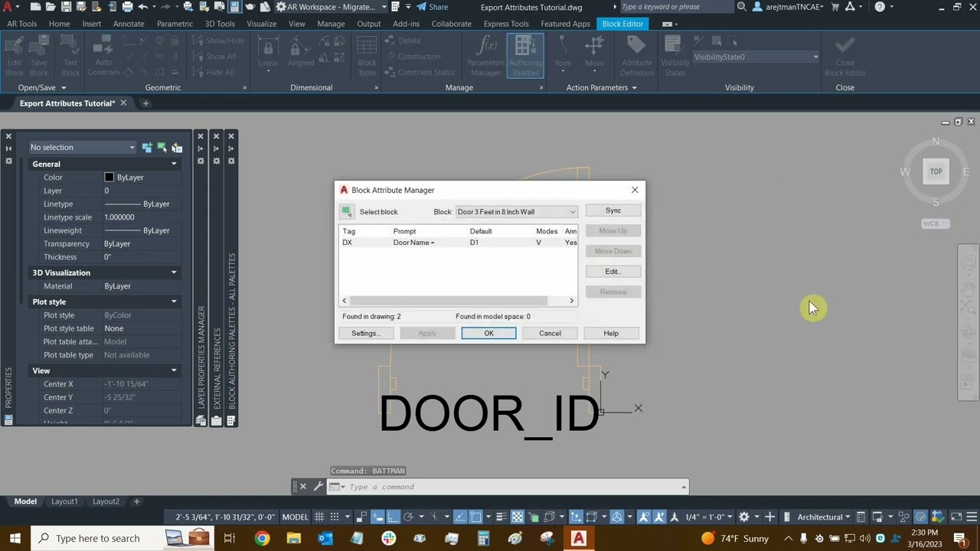980x551 pixels.
Task: Click the ViewCube TOP face
Action: (936, 171)
